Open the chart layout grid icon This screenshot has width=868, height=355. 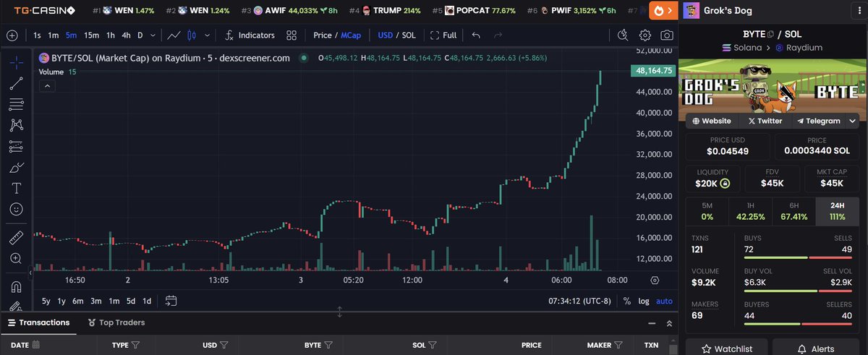tap(292, 35)
